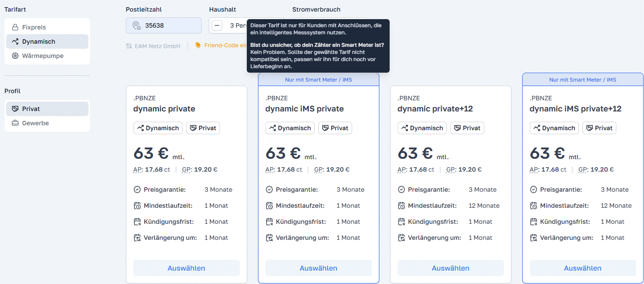
Task: Click GP price label on dynamic private+12 card
Action: click(451, 169)
